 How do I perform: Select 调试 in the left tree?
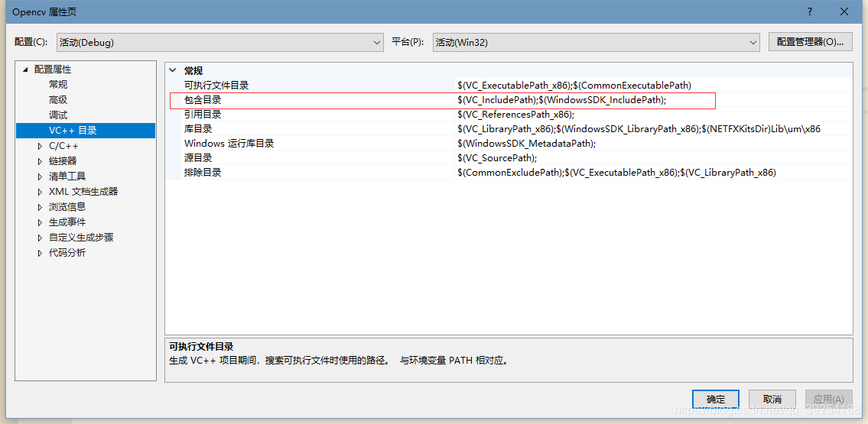(x=58, y=115)
